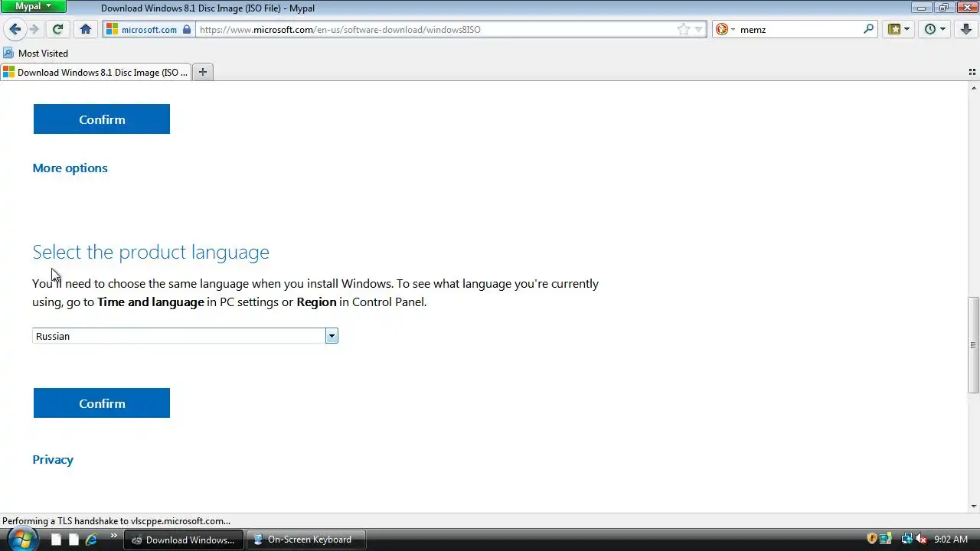980x551 pixels.
Task: Reload the current page
Action: tap(57, 29)
